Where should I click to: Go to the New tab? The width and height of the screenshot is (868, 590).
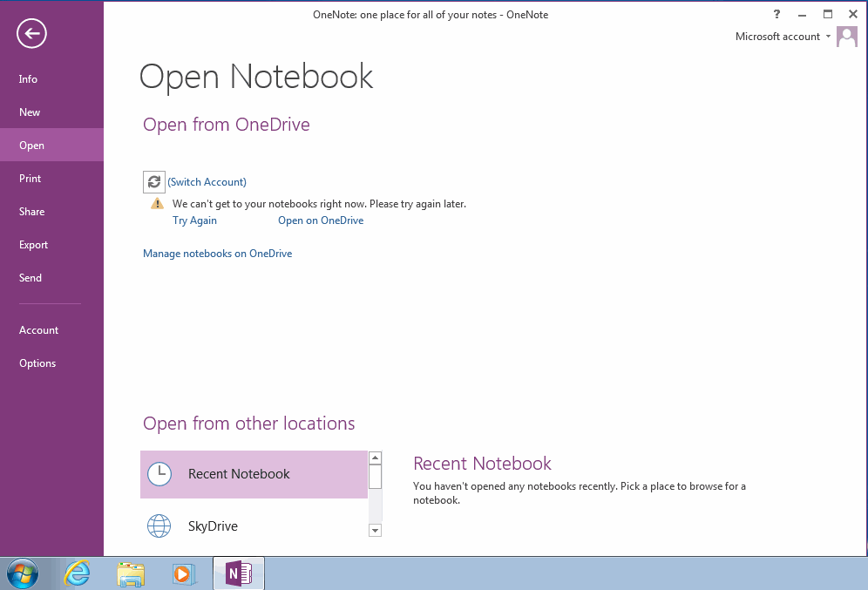point(51,112)
